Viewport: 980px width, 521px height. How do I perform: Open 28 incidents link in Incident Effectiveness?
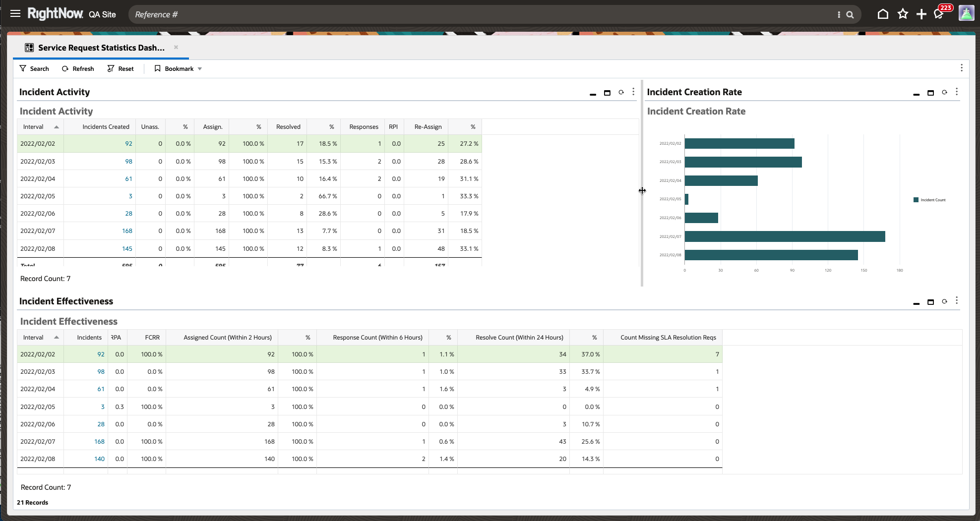[x=101, y=424]
